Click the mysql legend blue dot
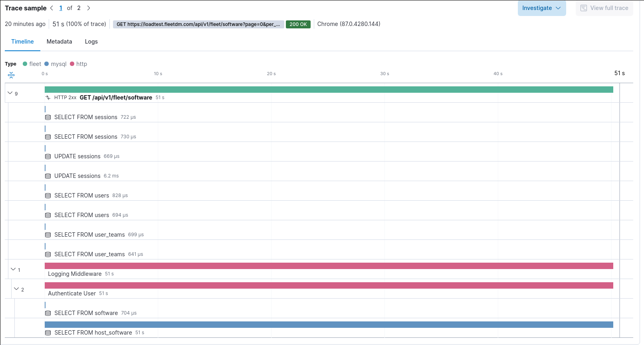This screenshot has height=345, width=644. pyautogui.click(x=46, y=64)
